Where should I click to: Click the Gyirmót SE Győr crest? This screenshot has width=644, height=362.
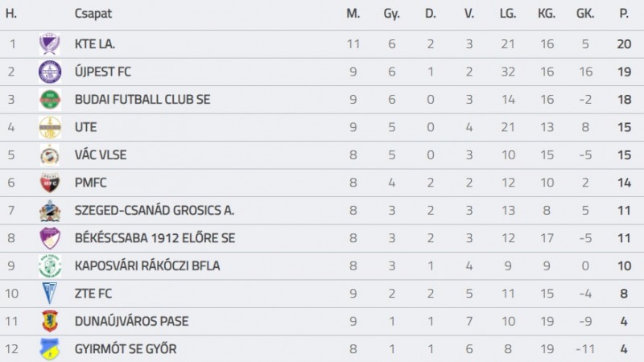(50, 349)
